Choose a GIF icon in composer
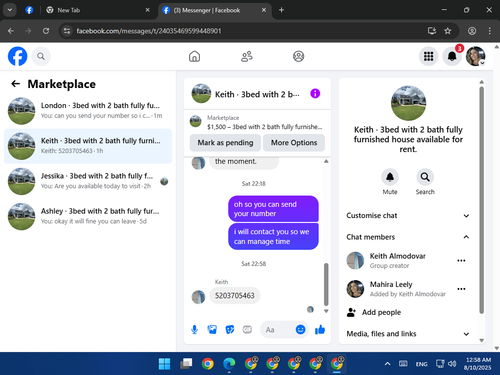Viewport: 500px width, 375px height. point(247,330)
